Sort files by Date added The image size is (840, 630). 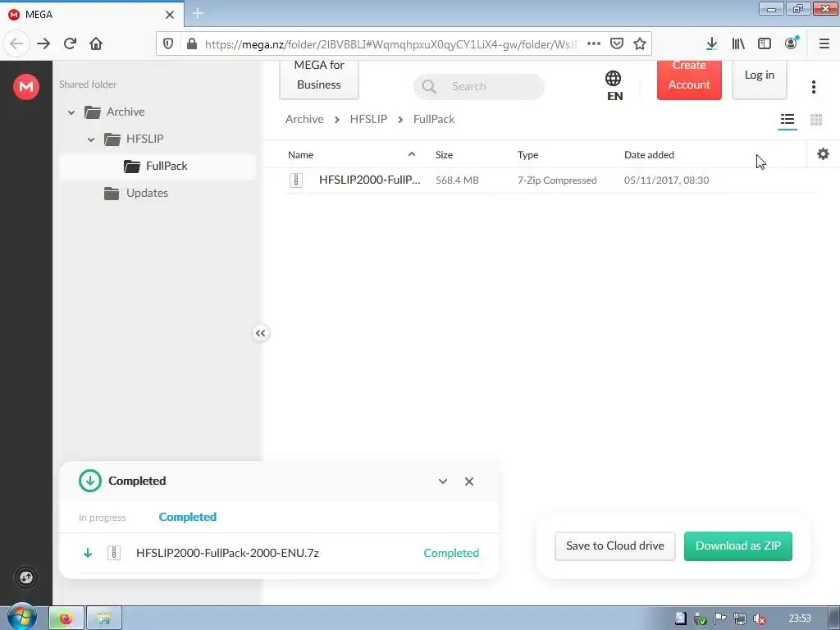649,155
